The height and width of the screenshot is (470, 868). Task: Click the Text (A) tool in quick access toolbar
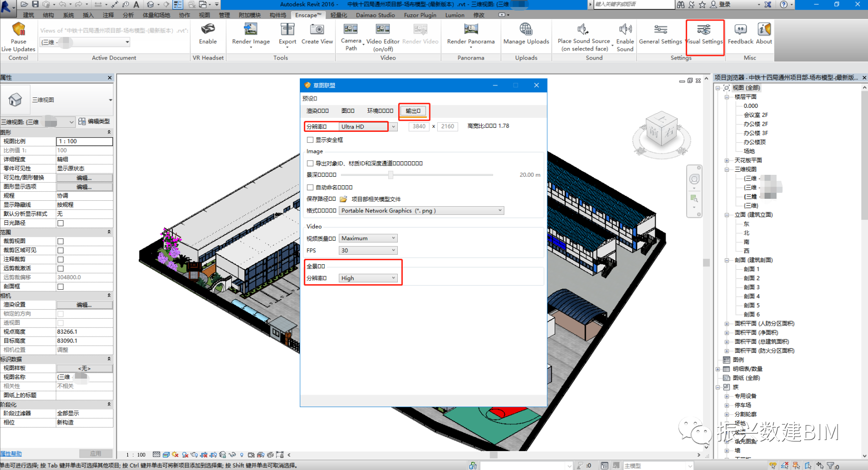[136, 4]
